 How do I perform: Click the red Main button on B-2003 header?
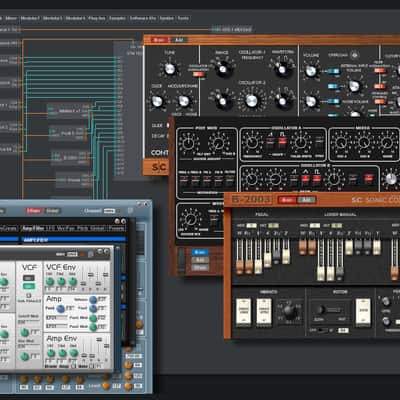(x=287, y=200)
